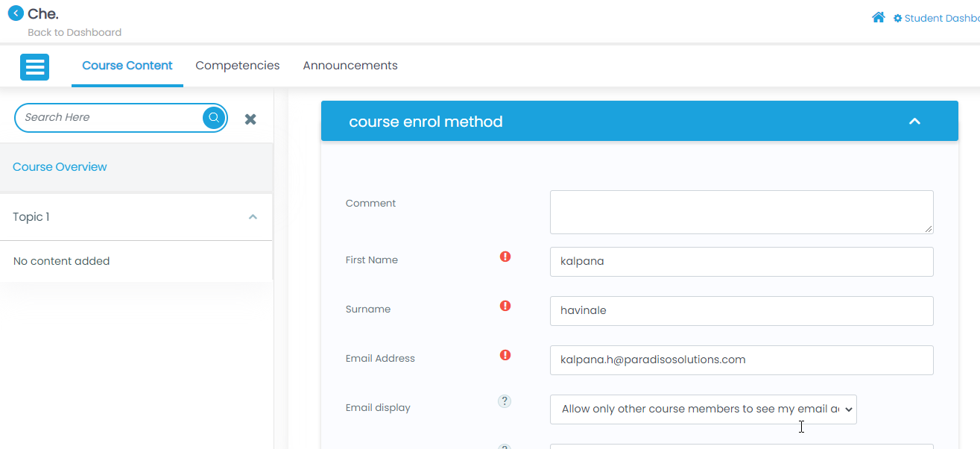Open the Email display dropdown

pyautogui.click(x=703, y=409)
